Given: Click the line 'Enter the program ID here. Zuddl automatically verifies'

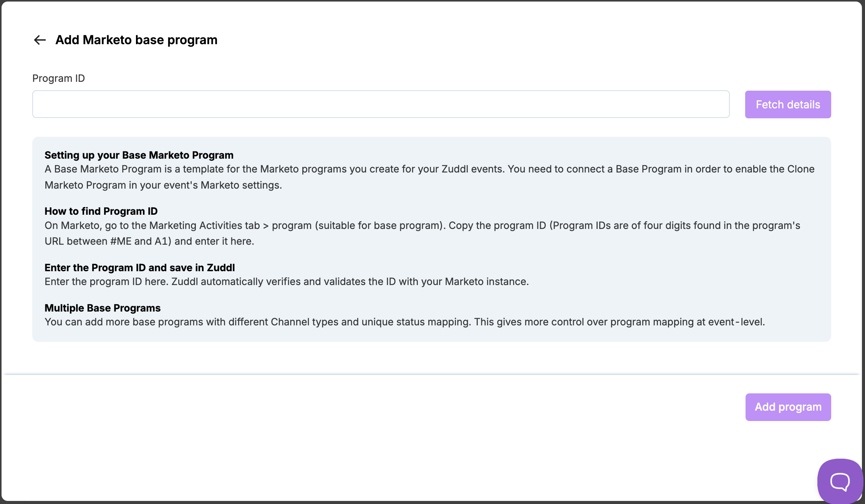Looking at the screenshot, I should 287,282.
